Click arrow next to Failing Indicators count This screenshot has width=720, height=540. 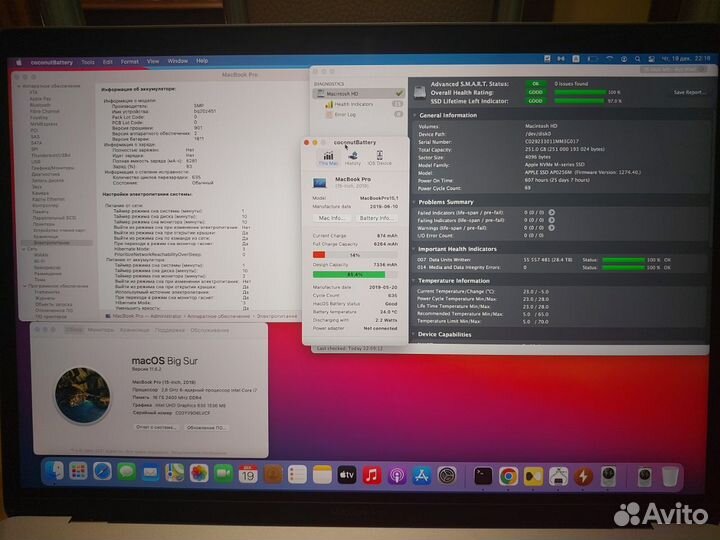pyautogui.click(x=552, y=220)
